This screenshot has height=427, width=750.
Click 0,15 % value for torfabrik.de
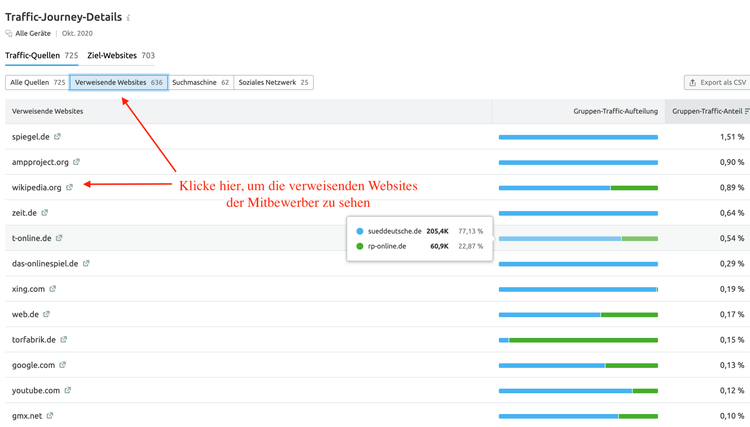pos(732,339)
